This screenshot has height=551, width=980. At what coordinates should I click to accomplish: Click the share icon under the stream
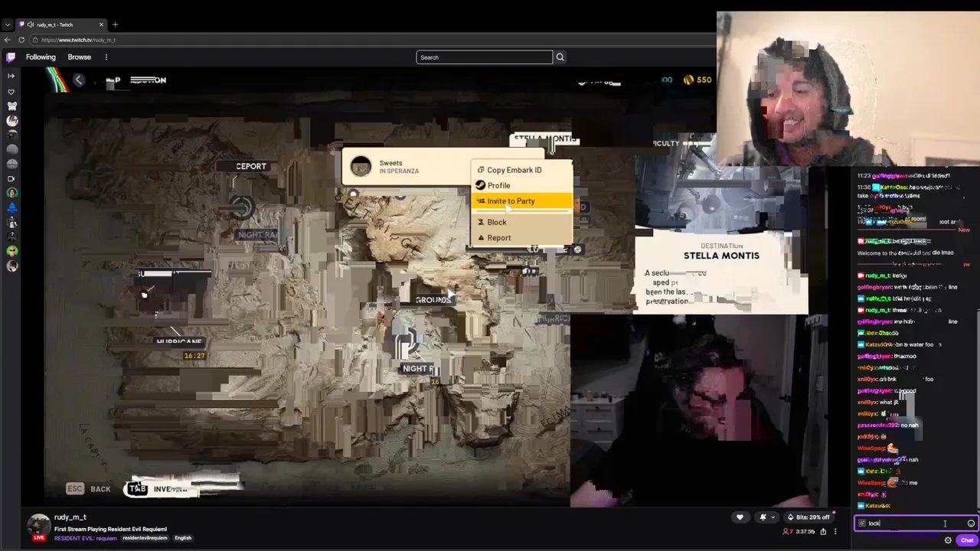(x=823, y=532)
